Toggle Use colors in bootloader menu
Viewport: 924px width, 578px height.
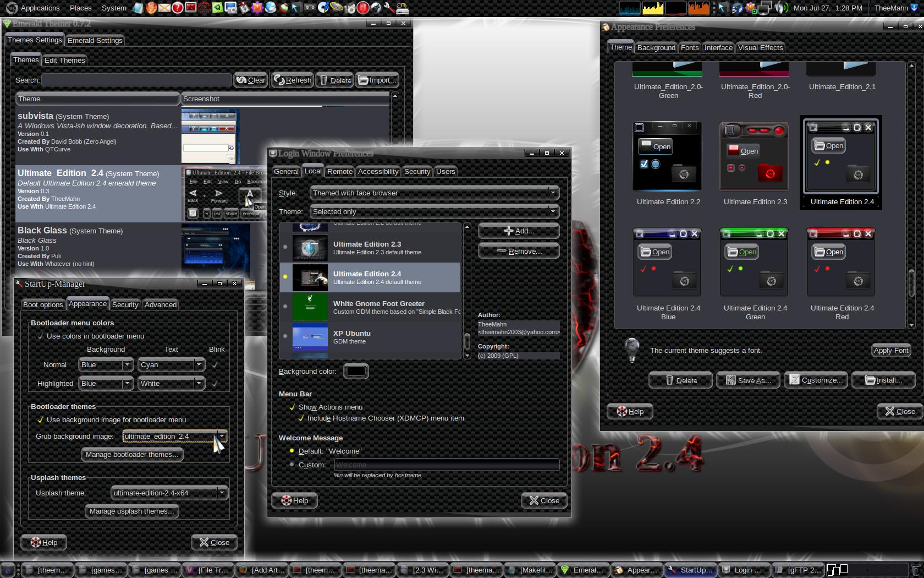pyautogui.click(x=40, y=336)
